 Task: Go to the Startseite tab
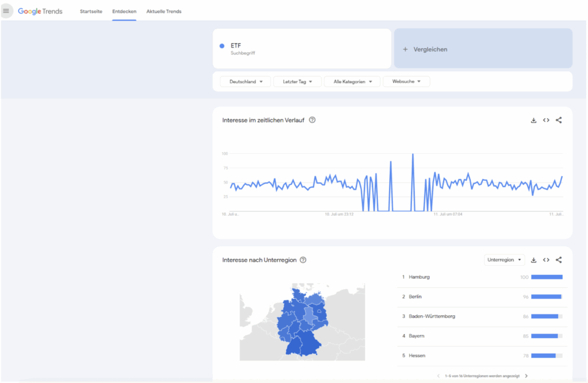pyautogui.click(x=91, y=11)
